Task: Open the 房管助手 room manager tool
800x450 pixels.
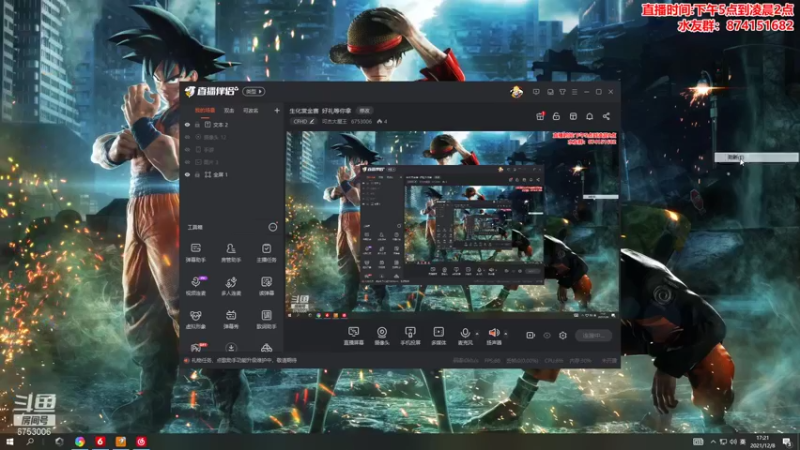Action: (231, 253)
